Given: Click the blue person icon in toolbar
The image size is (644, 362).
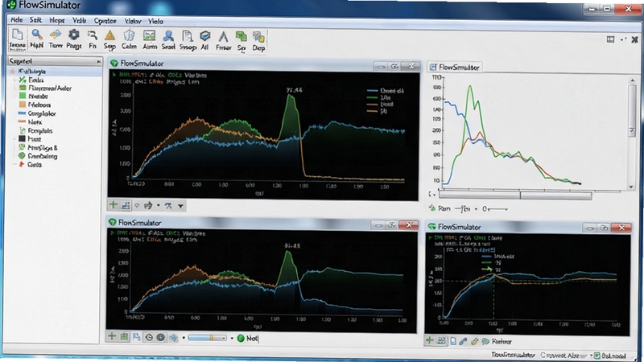Looking at the screenshot, I should (x=168, y=35).
